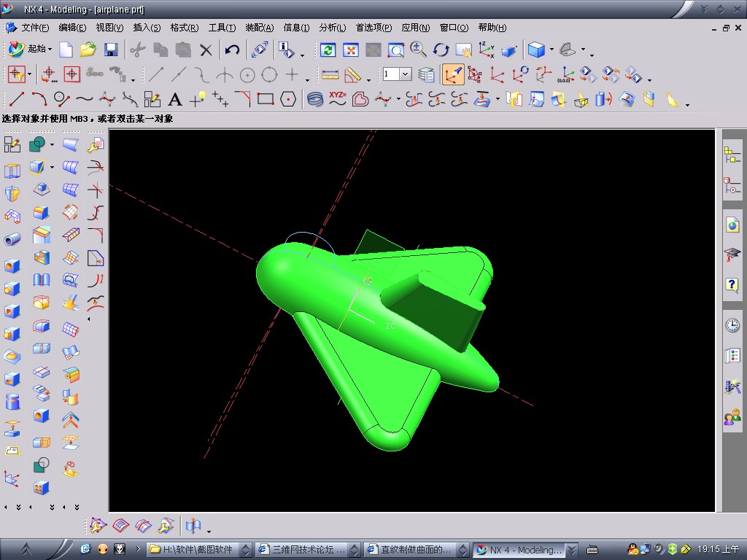The height and width of the screenshot is (560, 747).
Task: Select the Line curve tool
Action: [x=16, y=99]
